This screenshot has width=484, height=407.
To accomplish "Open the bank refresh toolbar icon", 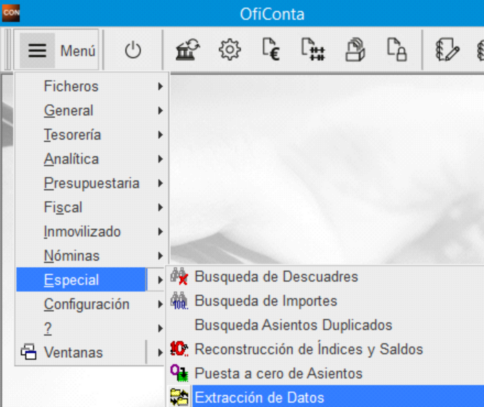I will click(188, 50).
